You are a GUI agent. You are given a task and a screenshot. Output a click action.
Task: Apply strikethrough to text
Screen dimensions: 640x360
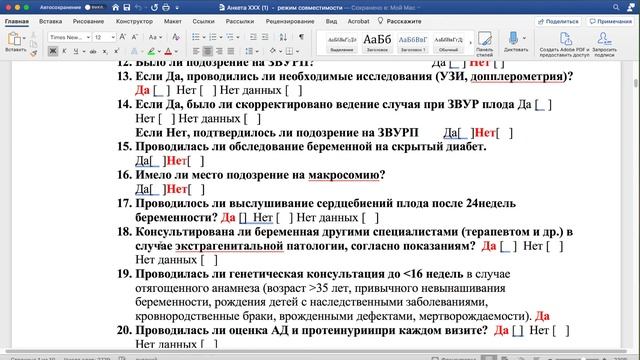tap(93, 51)
